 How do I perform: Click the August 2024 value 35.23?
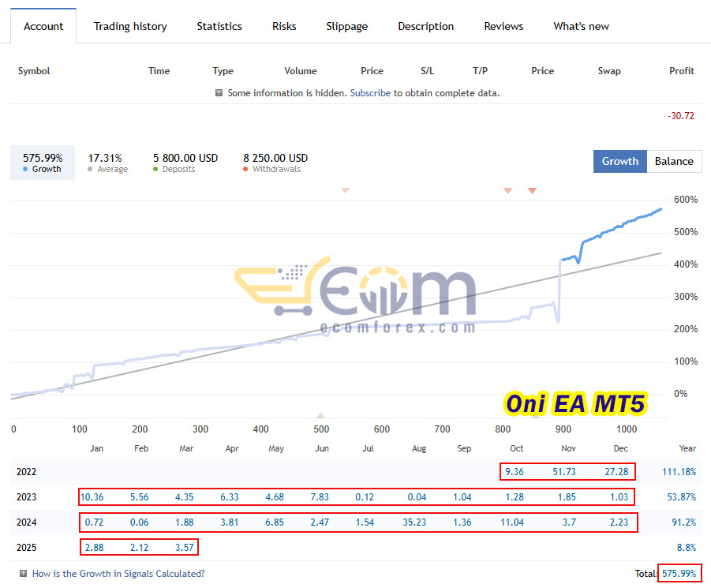414,522
